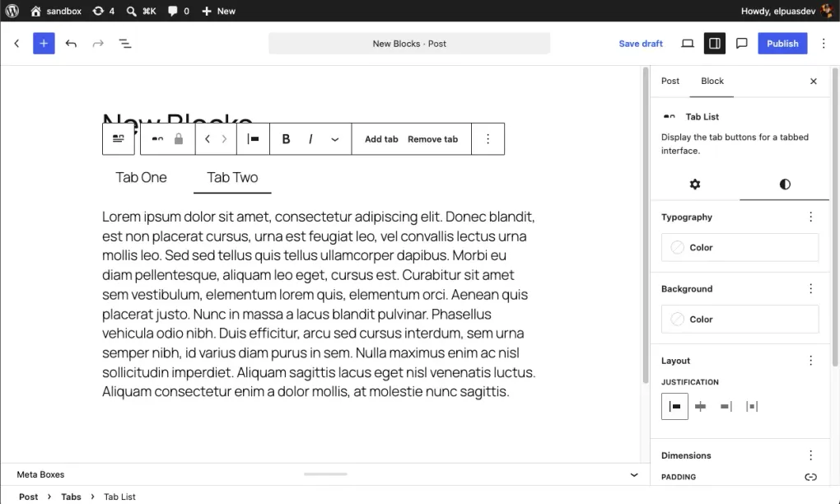Screen dimensions: 840x504
Task: Select Post in the breadcrumb
Action: (x=28, y=497)
